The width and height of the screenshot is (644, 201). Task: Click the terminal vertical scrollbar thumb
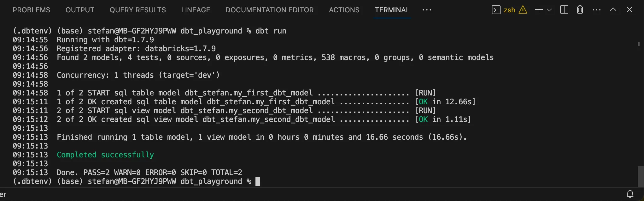tap(641, 176)
